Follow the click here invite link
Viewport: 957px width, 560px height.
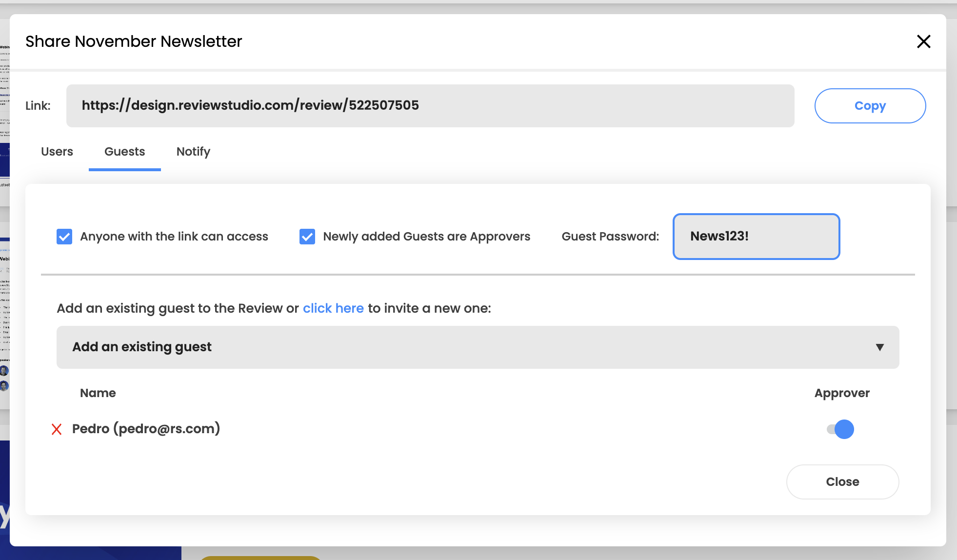[333, 308]
